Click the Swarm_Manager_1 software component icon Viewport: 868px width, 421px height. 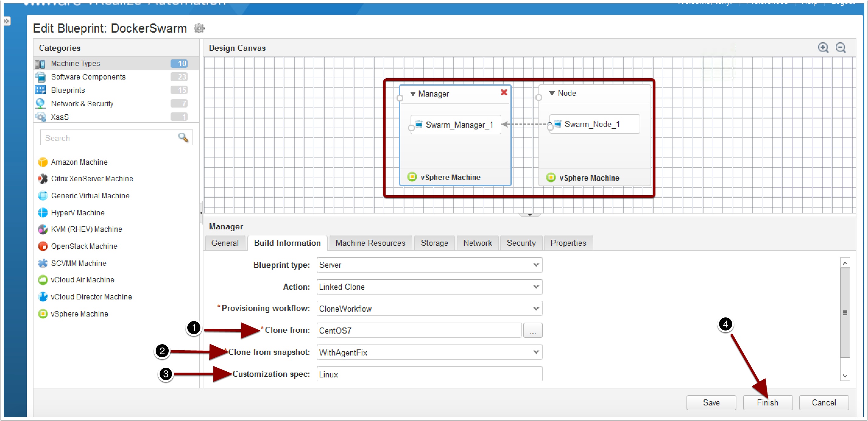(419, 124)
